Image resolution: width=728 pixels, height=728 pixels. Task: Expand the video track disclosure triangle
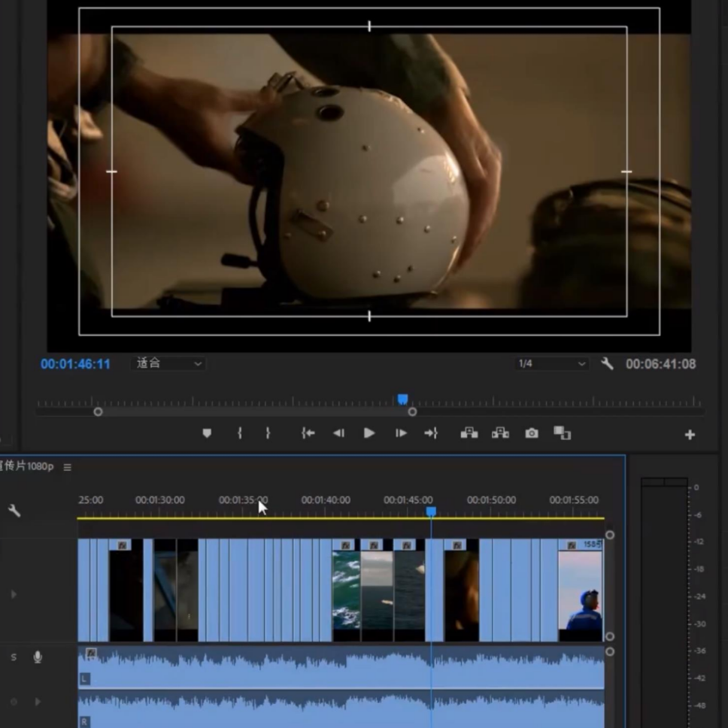tap(14, 594)
